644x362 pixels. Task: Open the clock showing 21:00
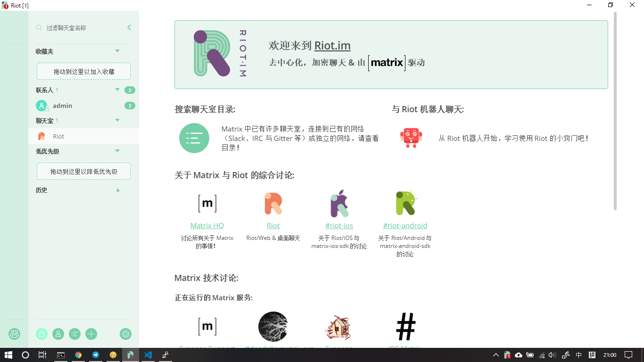click(x=610, y=355)
